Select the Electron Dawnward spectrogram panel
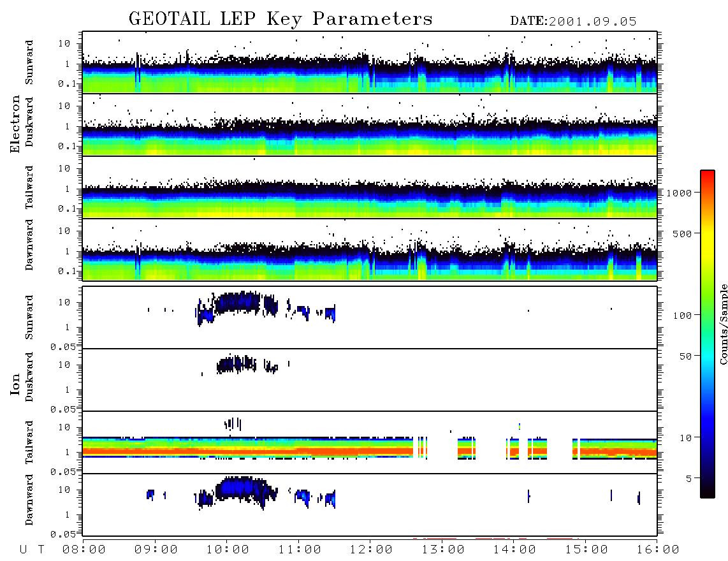Screen dimensions: 728x561 (370, 250)
